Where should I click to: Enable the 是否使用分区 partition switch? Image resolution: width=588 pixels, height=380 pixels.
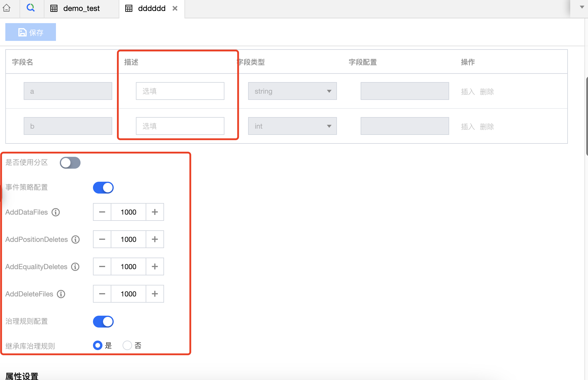point(70,163)
